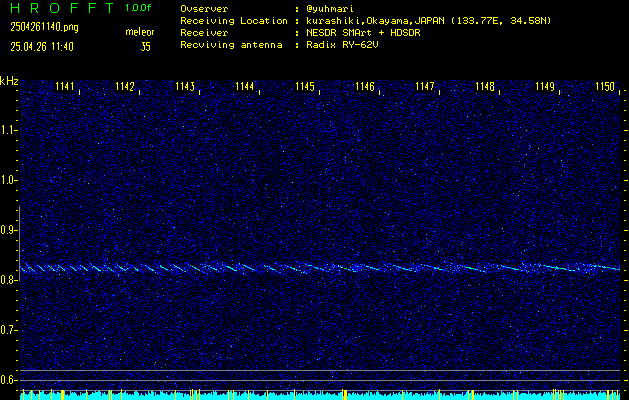This screenshot has width=629, height=400.
Task: Click the 0.6 kHz frequency label
Action: point(7,380)
